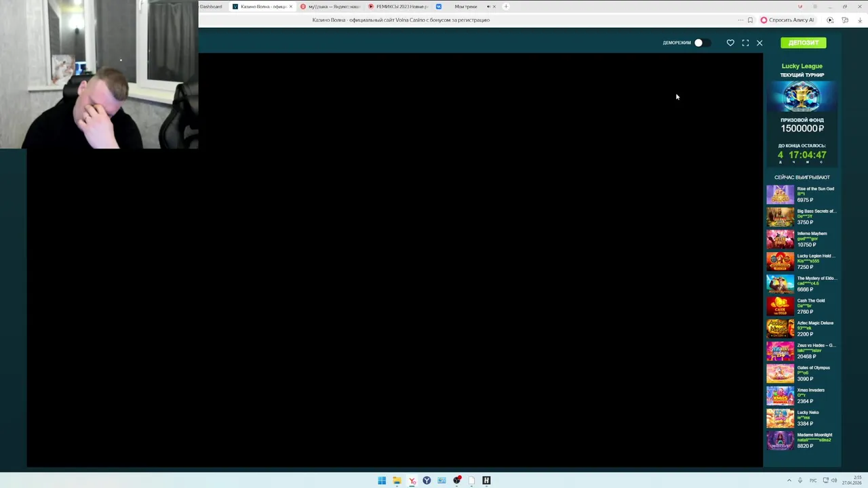Click the 'Inferno Mayhem' title text

coord(812,234)
